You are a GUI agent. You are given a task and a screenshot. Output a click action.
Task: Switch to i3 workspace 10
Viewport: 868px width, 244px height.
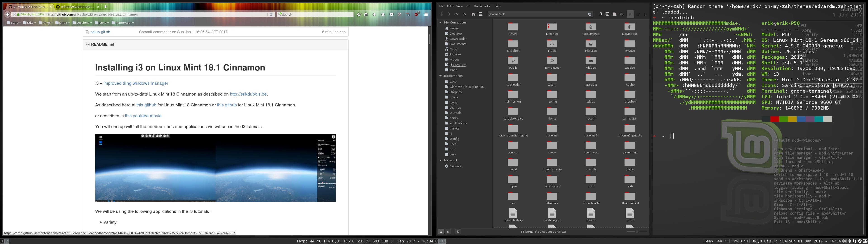[442, 241]
